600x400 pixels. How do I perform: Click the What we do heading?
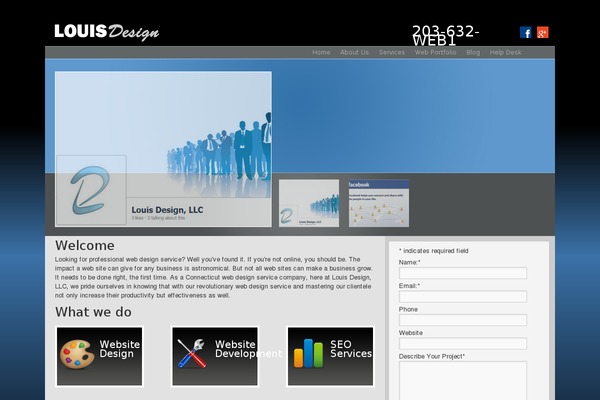(93, 312)
